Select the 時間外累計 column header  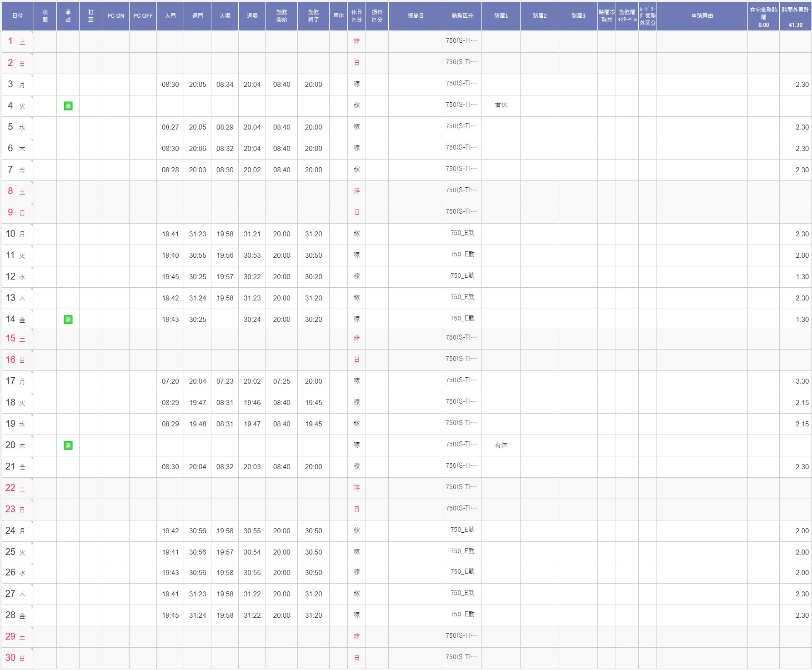tap(795, 16)
